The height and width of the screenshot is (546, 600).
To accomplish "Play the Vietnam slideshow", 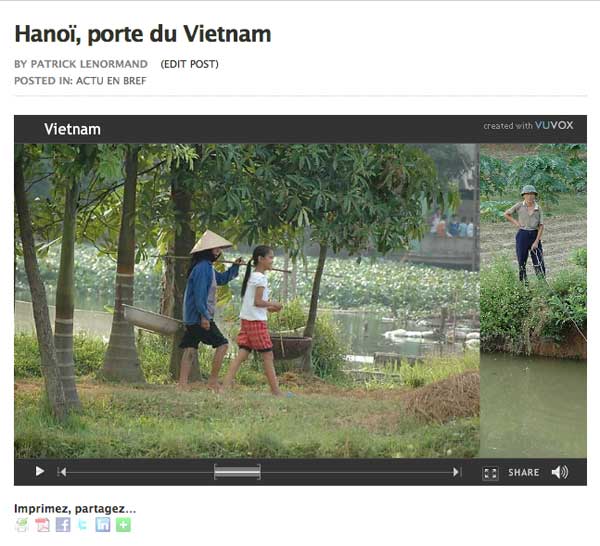I will point(39,471).
